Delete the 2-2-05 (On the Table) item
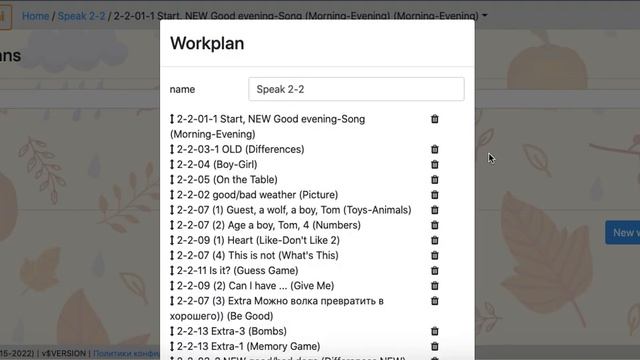This screenshot has height=360, width=640. pyautogui.click(x=435, y=179)
